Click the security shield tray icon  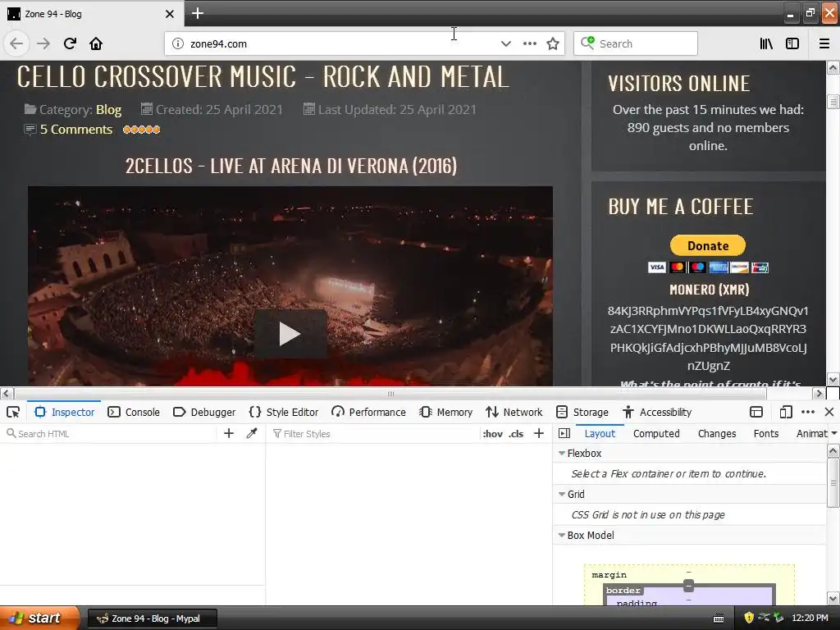click(x=749, y=618)
